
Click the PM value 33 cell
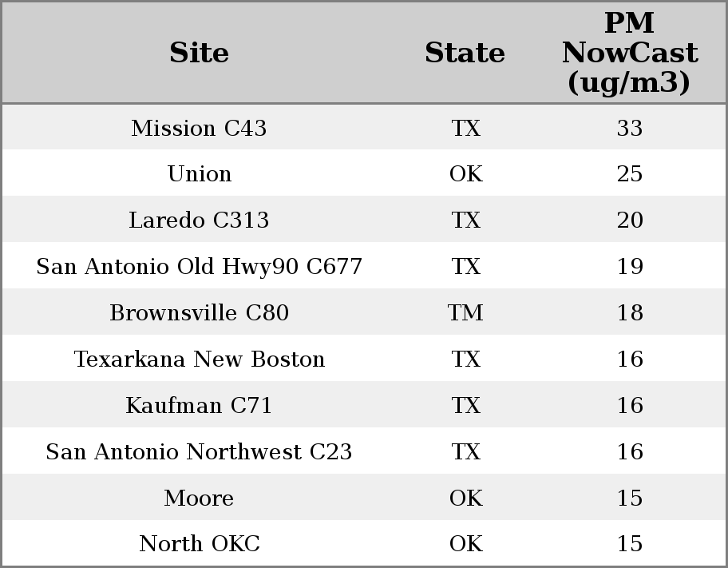coord(629,128)
